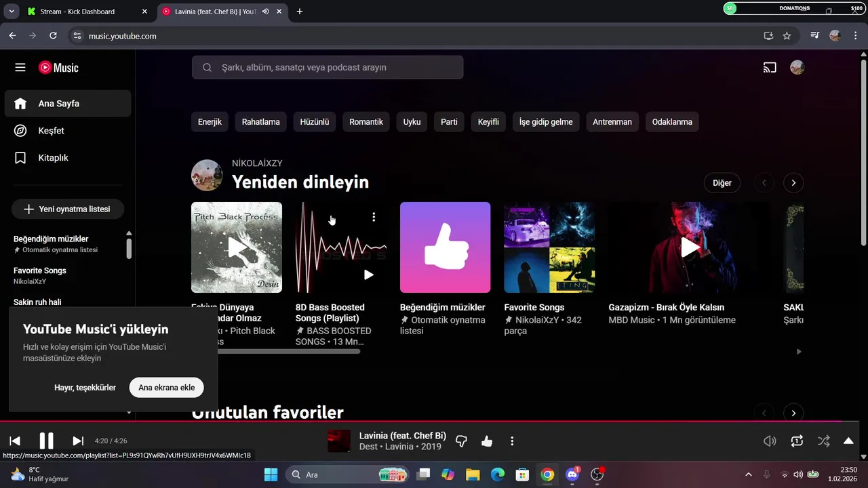Open Windows Start menu
The height and width of the screenshot is (488, 868).
click(271, 474)
